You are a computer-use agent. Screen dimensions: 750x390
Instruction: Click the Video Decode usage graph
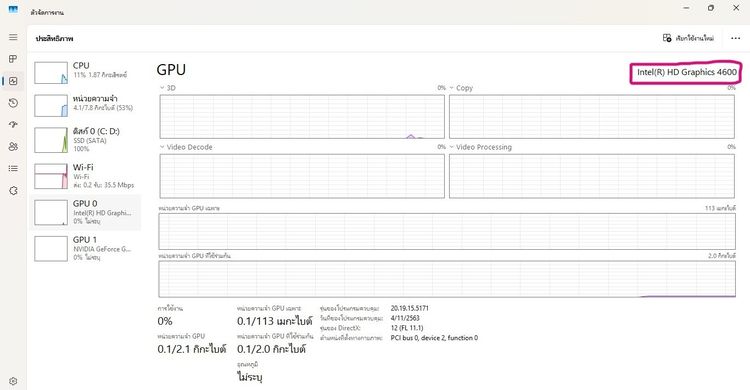[x=302, y=176]
